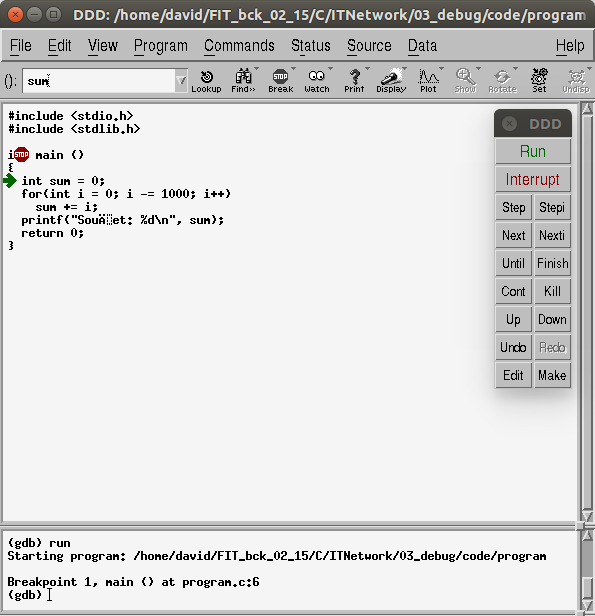Open the Status menu
This screenshot has width=595, height=616.
(311, 46)
